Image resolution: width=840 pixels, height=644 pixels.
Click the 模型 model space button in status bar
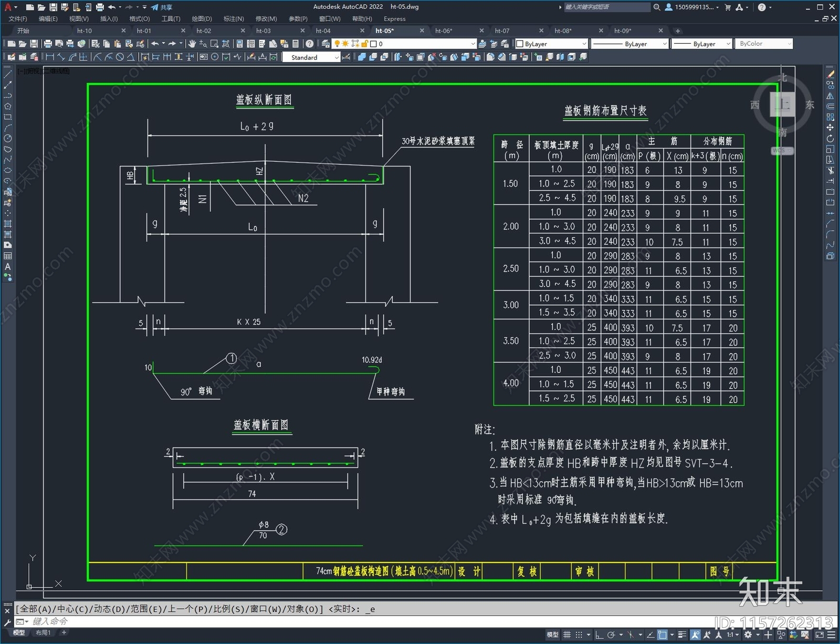click(552, 635)
